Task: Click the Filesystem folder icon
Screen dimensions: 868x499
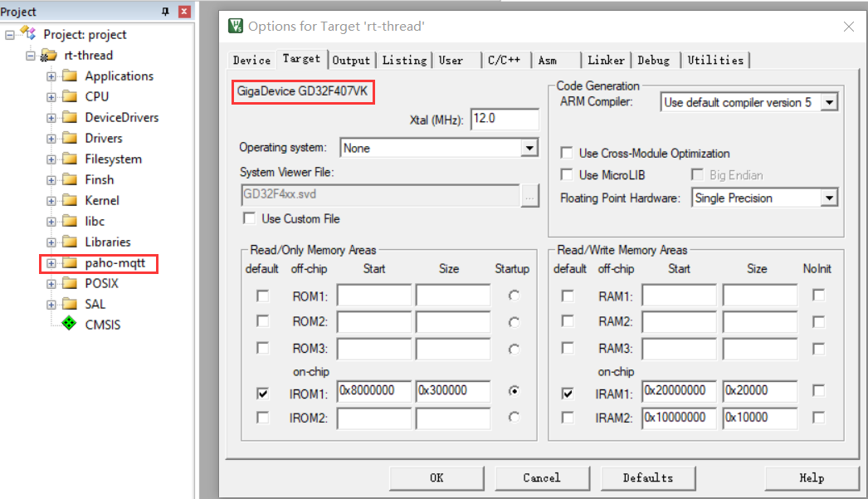Action: (x=70, y=159)
